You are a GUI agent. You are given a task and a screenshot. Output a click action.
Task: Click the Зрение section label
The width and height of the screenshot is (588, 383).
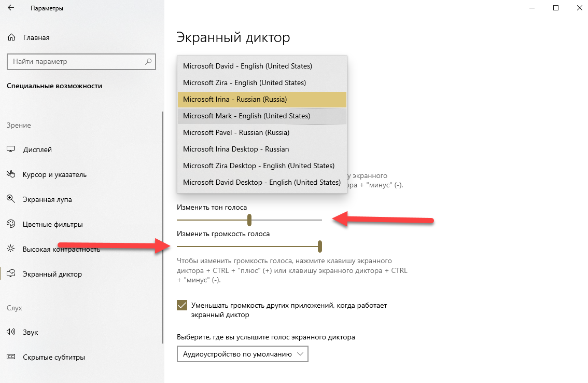pos(19,126)
